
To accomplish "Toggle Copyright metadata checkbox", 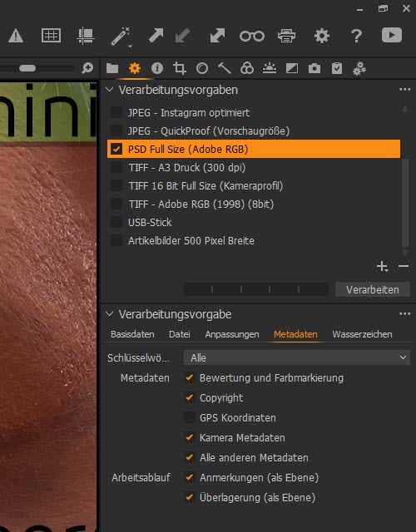I will coord(190,397).
